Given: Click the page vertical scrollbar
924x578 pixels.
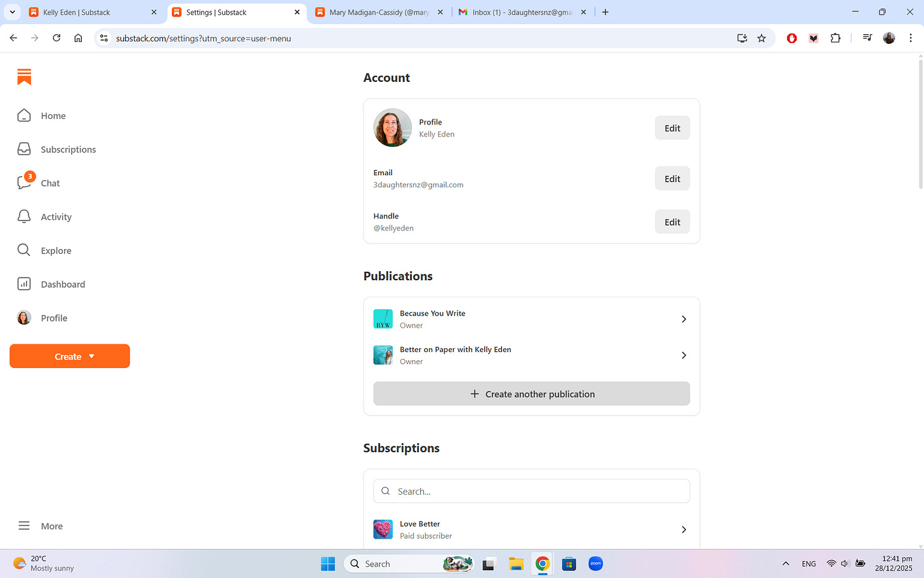Looking at the screenshot, I should (921, 124).
